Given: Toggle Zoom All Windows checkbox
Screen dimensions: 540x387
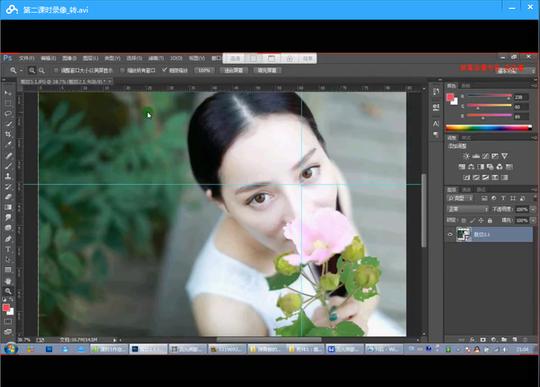Looking at the screenshot, I should (122, 71).
